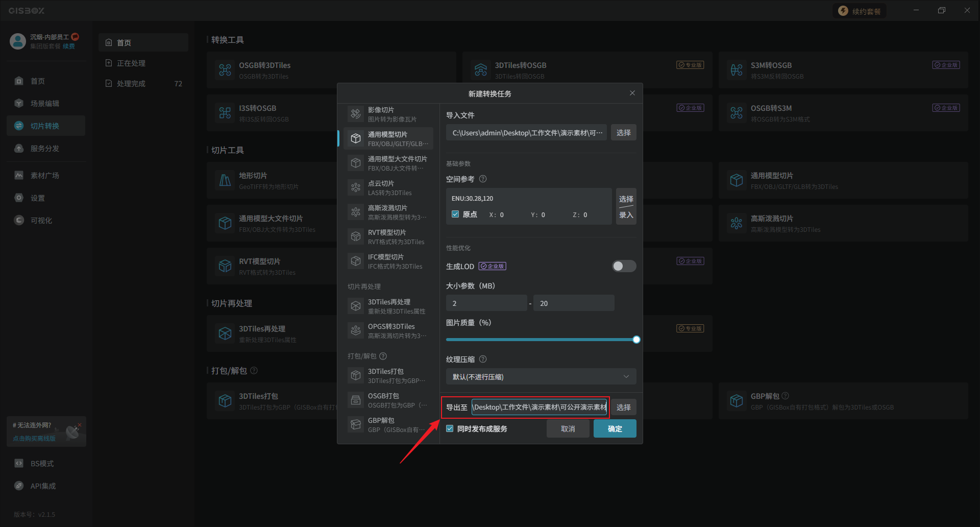
Task: Click the help icon next to 纹理压缩
Action: [x=483, y=359]
